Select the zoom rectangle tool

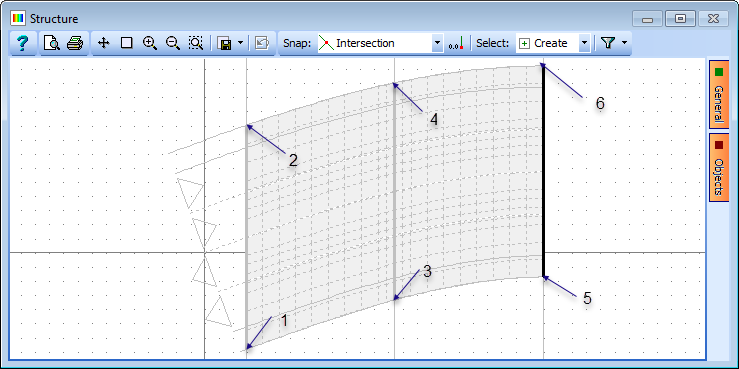click(x=126, y=43)
